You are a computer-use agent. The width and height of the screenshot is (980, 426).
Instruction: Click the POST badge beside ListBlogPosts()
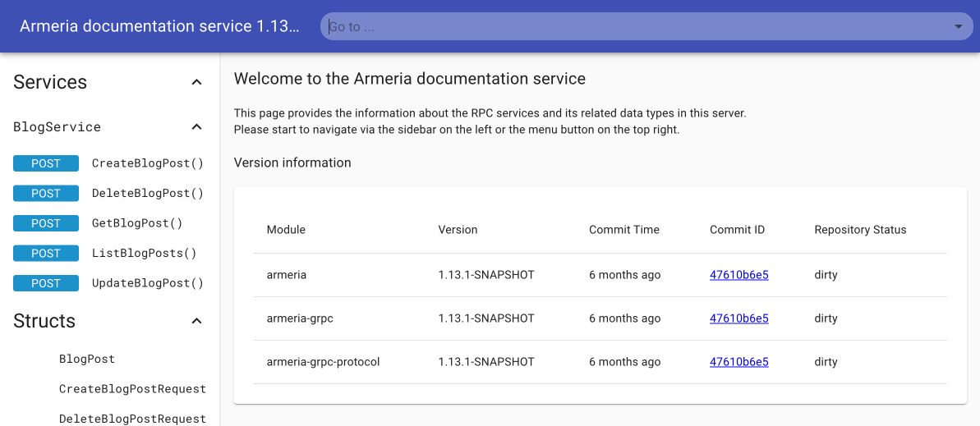pyautogui.click(x=46, y=254)
